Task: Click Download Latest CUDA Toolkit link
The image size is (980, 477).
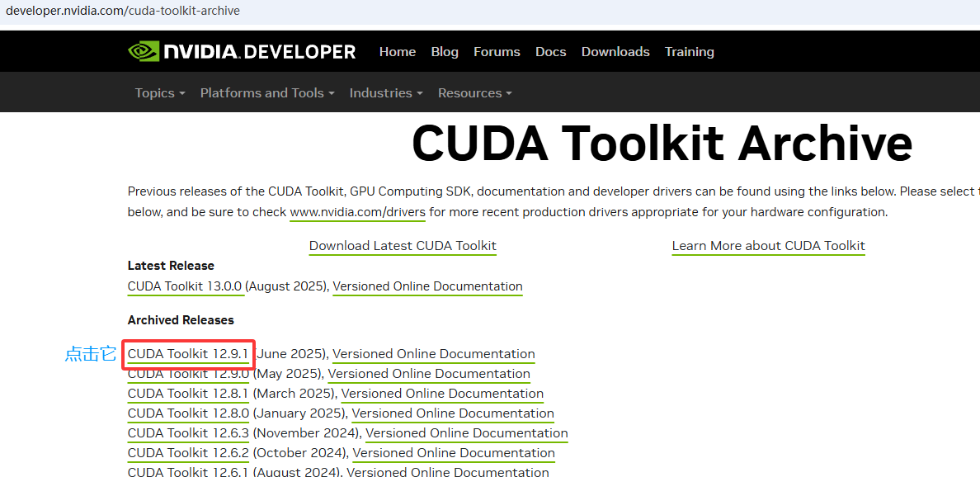Action: point(403,246)
